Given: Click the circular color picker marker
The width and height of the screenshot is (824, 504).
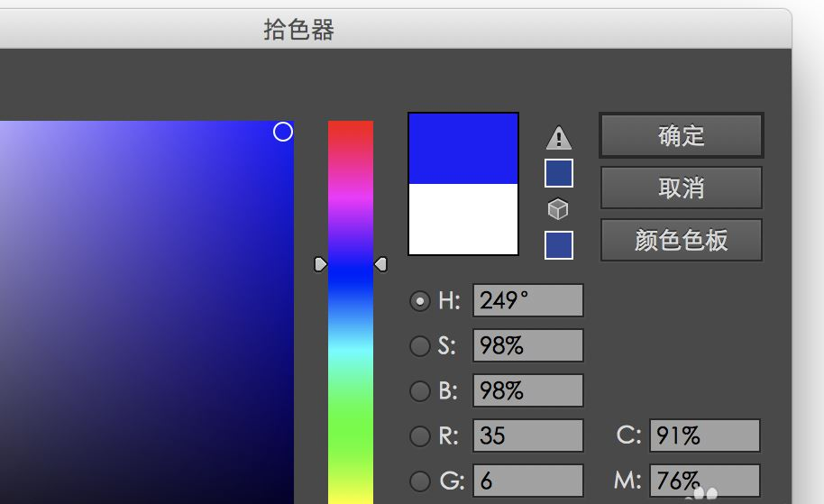Looking at the screenshot, I should pyautogui.click(x=283, y=132).
